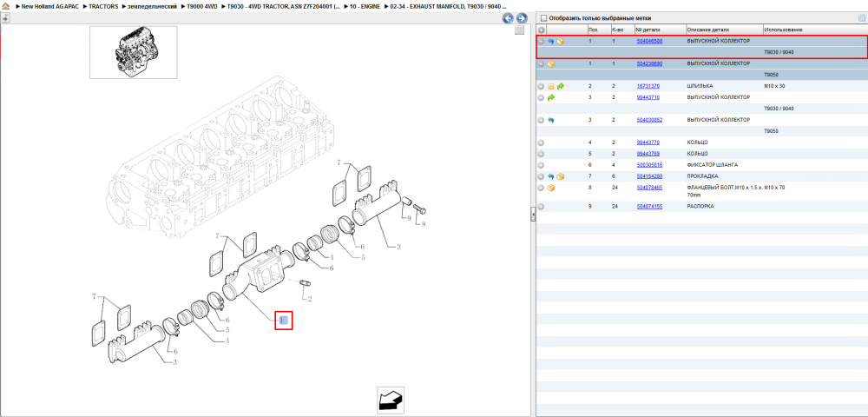Add part 99443710 using its circle icon
Viewport: 868px width, 417px height.
click(x=542, y=97)
